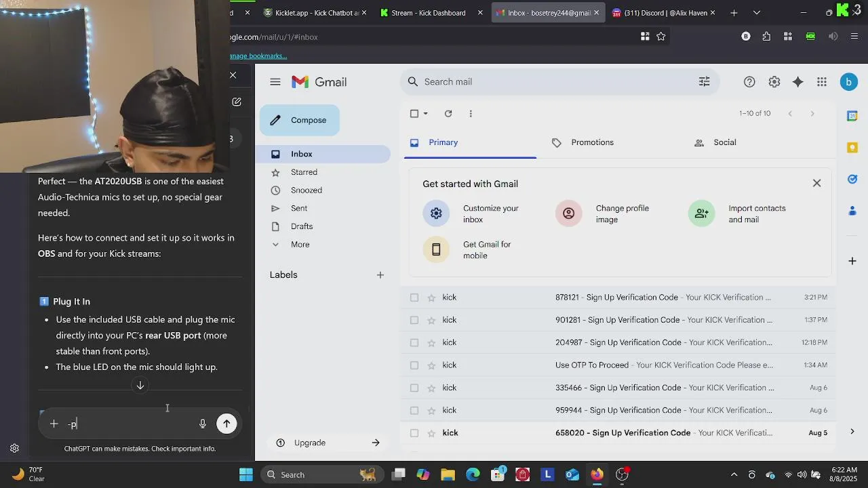Open File Explorer from the taskbar

(x=448, y=474)
